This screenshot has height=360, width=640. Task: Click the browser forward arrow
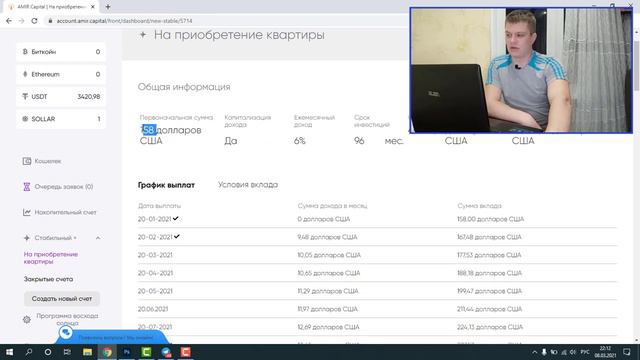21,20
